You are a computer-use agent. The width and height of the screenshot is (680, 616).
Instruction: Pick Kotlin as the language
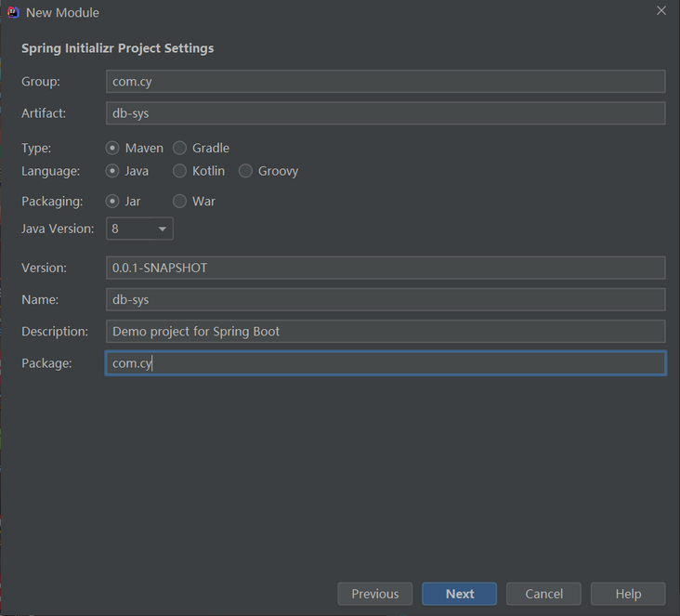180,171
